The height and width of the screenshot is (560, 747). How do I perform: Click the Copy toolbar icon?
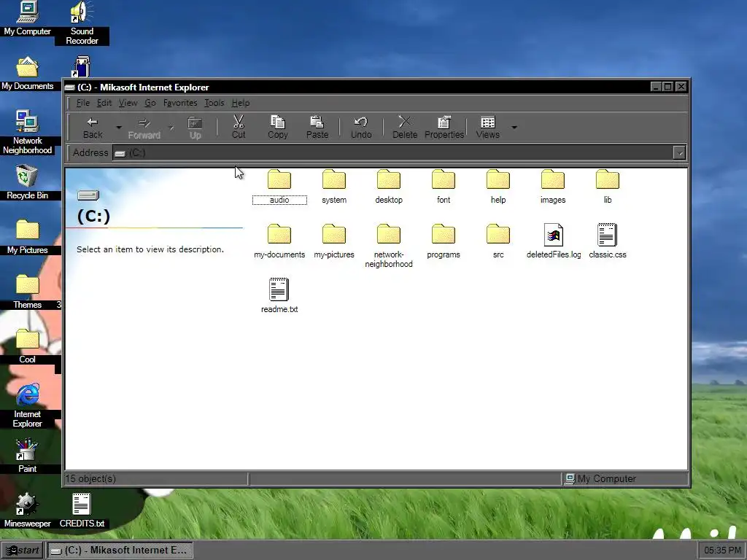[278, 122]
